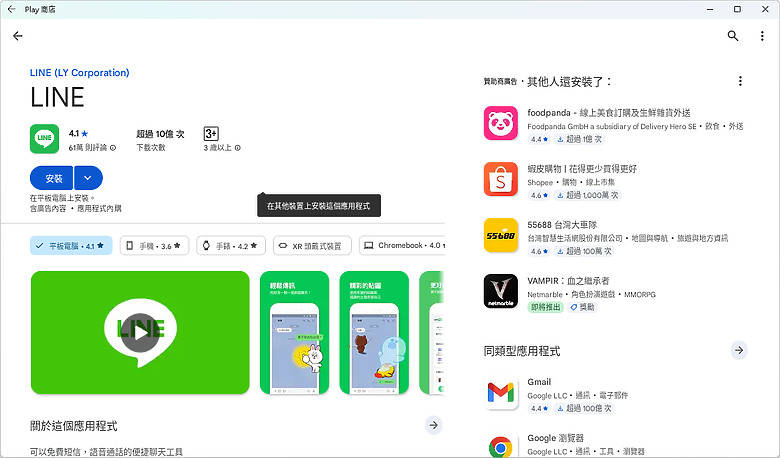This screenshot has width=780, height=458.
Task: Click the 4.1 star rating text
Action: coord(78,134)
